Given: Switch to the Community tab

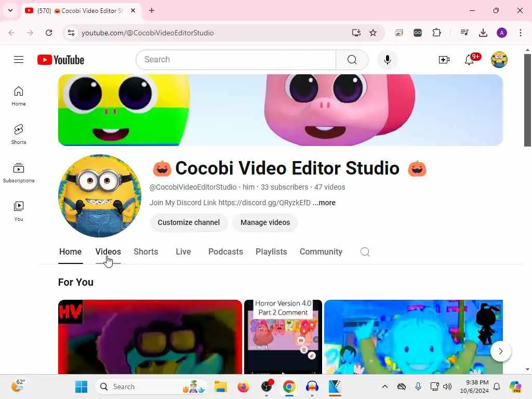Looking at the screenshot, I should pos(321,252).
